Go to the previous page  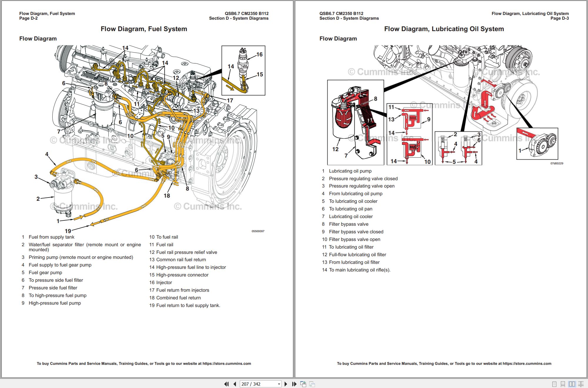[234, 384]
